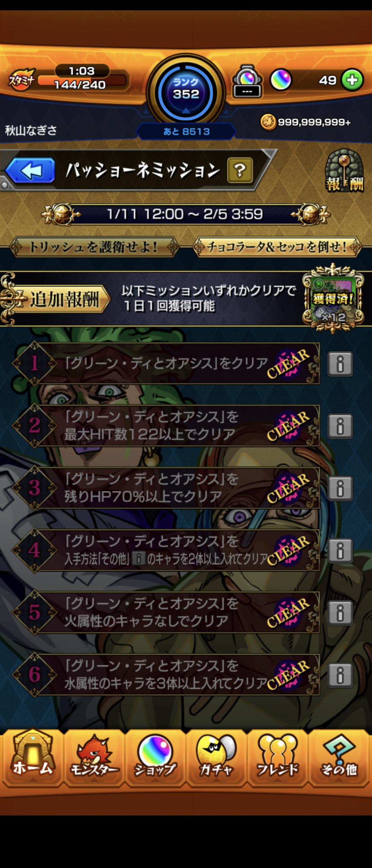
Task: Tap the stamina gauge bar
Action: point(82,81)
